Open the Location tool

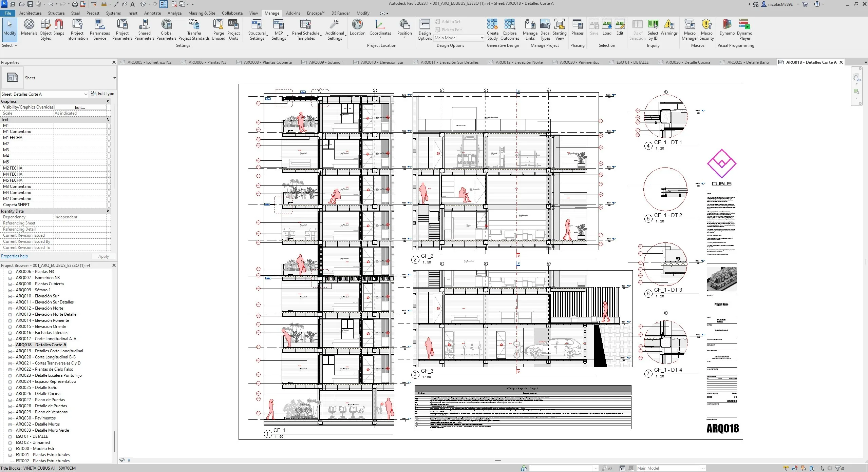[357, 27]
